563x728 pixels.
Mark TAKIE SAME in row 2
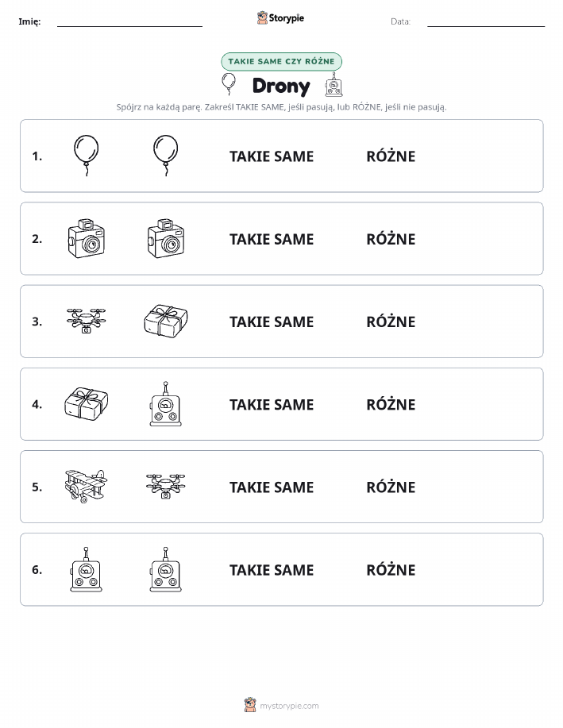click(x=272, y=239)
